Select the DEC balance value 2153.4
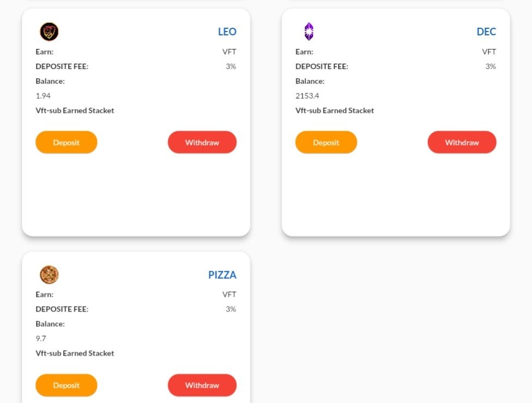This screenshot has height=403, width=532. (x=307, y=96)
